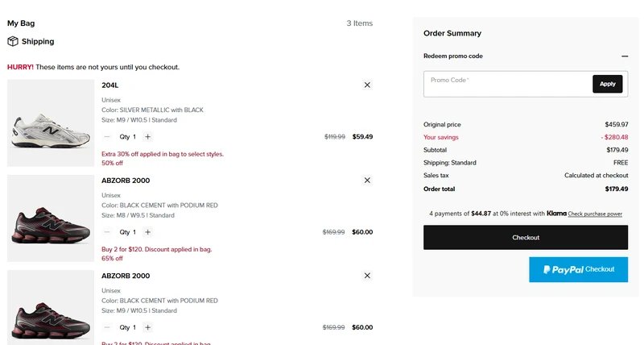Collapse the Redeem promo code section
Viewport: 644px width, 345px height.
(625, 56)
